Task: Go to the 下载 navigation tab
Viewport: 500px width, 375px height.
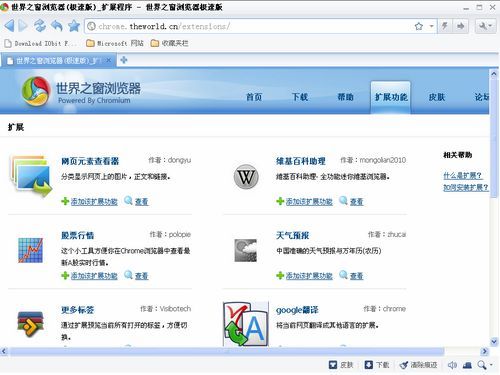Action: [300, 97]
